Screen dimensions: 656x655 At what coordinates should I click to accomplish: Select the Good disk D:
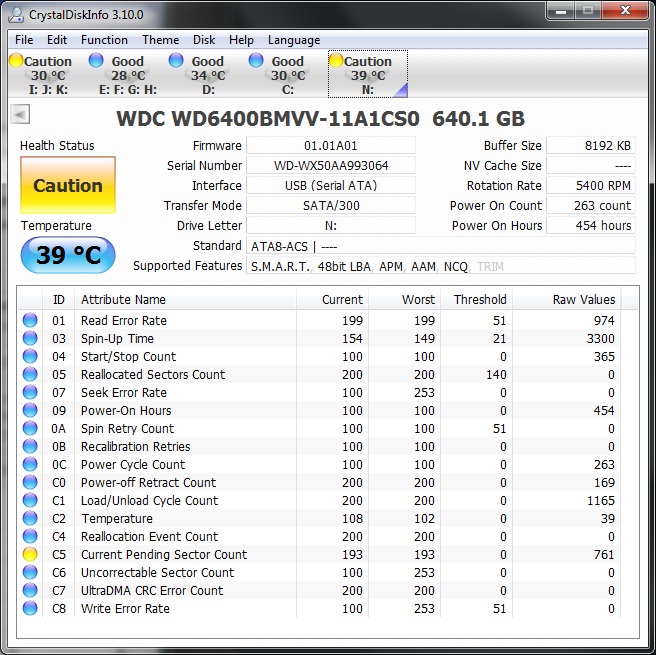[x=208, y=74]
